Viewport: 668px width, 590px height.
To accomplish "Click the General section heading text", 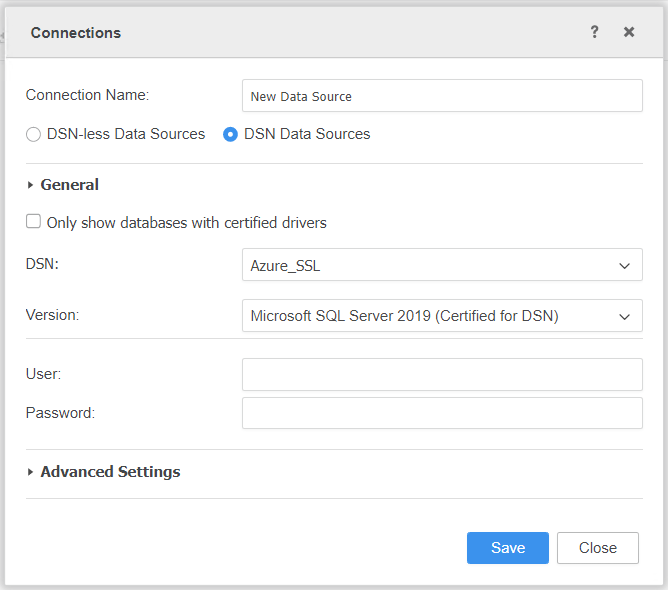I will [x=70, y=185].
